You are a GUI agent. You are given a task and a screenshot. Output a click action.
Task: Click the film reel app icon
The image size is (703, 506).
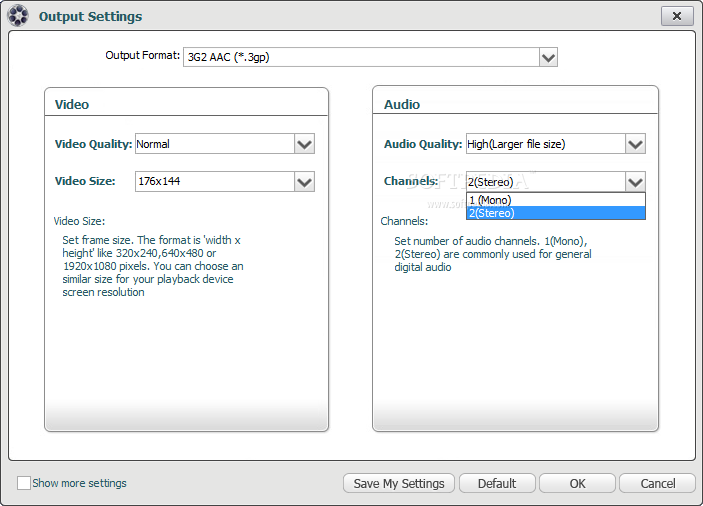tap(18, 16)
